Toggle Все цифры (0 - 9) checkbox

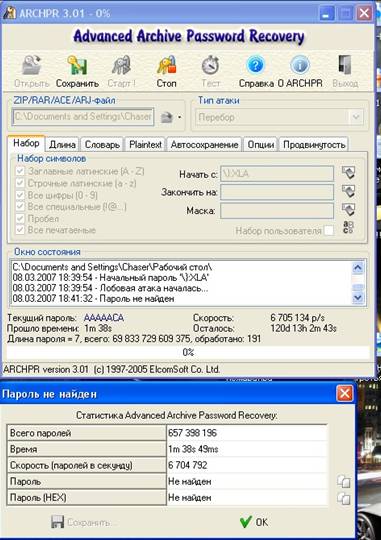click(x=20, y=195)
